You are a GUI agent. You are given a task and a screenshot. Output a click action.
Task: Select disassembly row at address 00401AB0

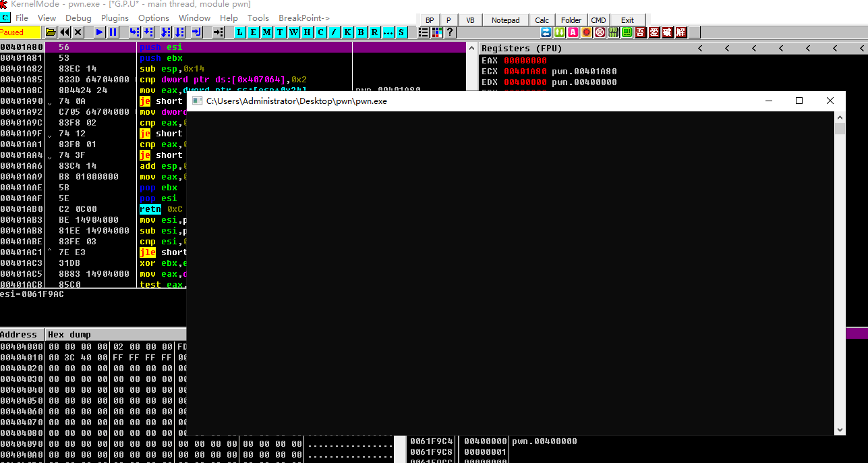[x=233, y=209]
